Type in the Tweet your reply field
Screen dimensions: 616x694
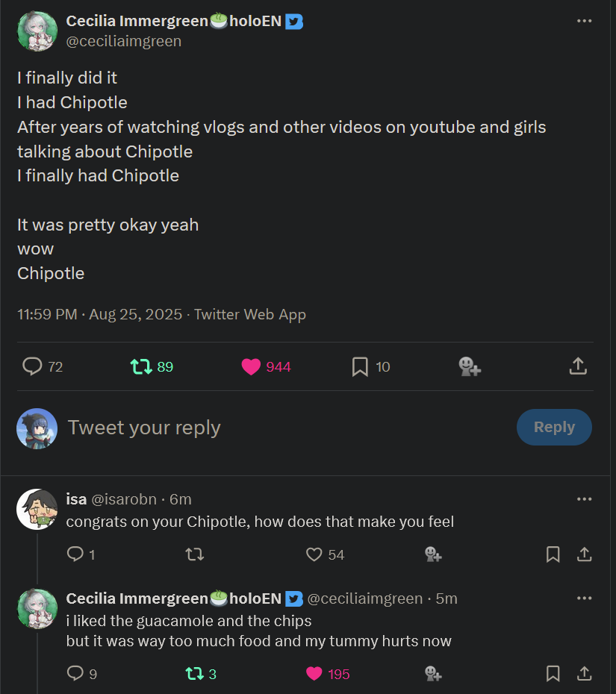tap(284, 428)
